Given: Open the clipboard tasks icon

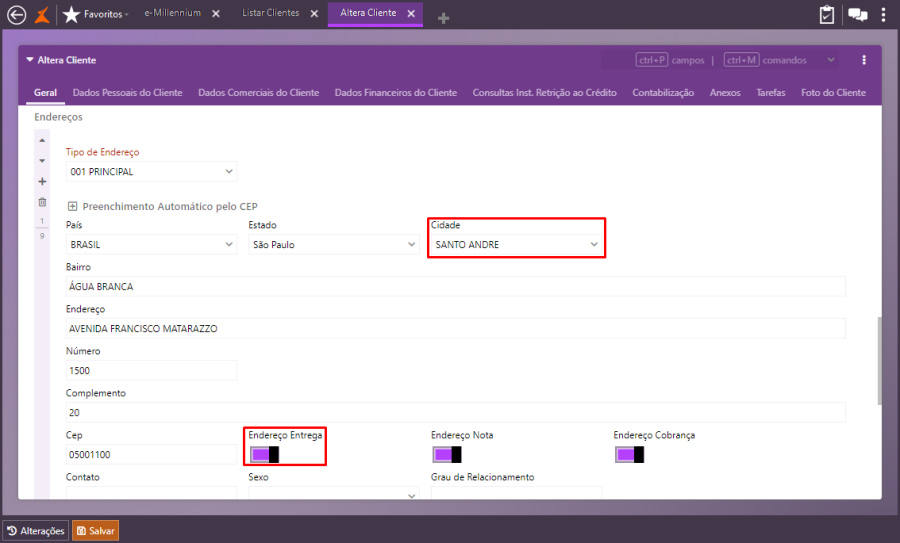Looking at the screenshot, I should [x=827, y=14].
